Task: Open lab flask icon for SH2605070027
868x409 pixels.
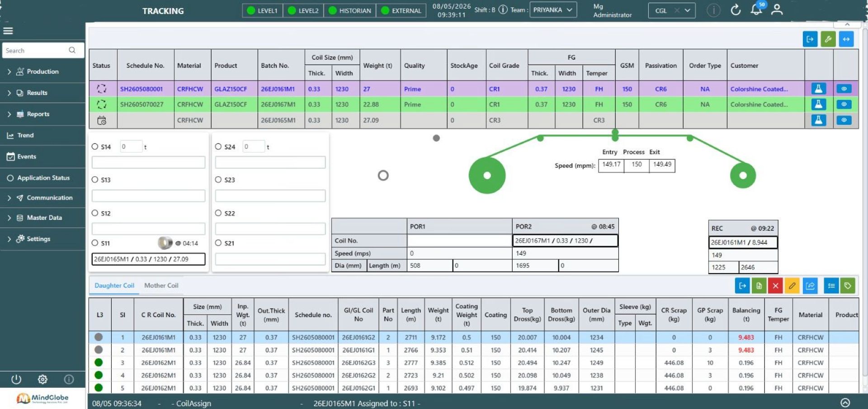Action: 818,104
